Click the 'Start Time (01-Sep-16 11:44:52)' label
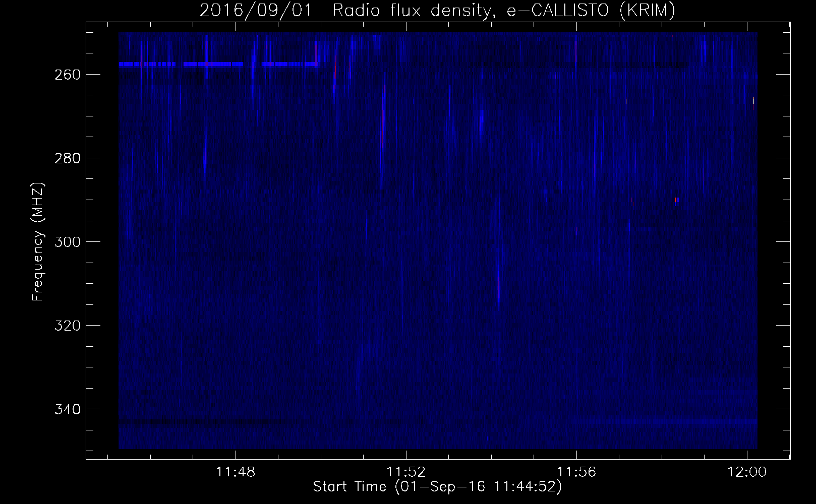Viewport: 816px width, 504px height. click(437, 487)
